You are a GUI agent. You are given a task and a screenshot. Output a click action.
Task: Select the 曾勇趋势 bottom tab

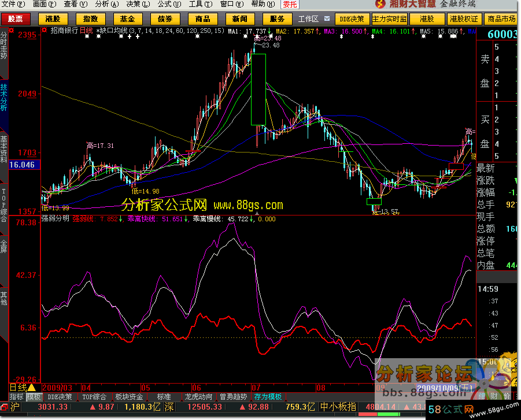tap(234, 397)
